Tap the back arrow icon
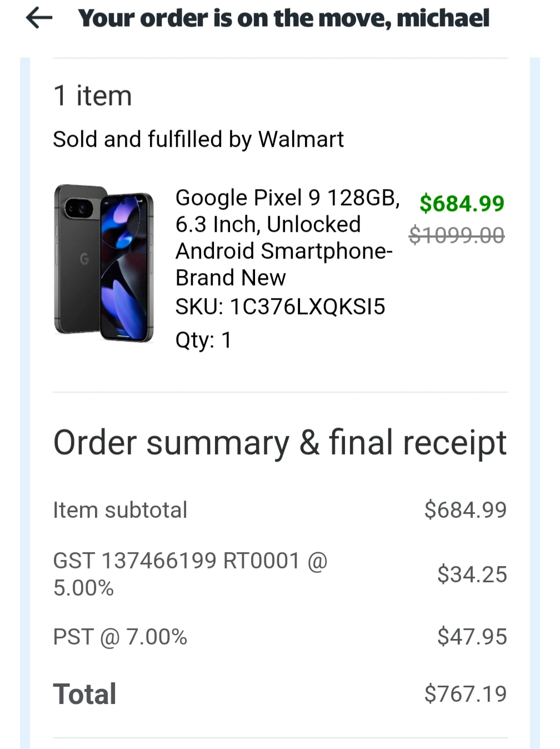 coord(39,18)
